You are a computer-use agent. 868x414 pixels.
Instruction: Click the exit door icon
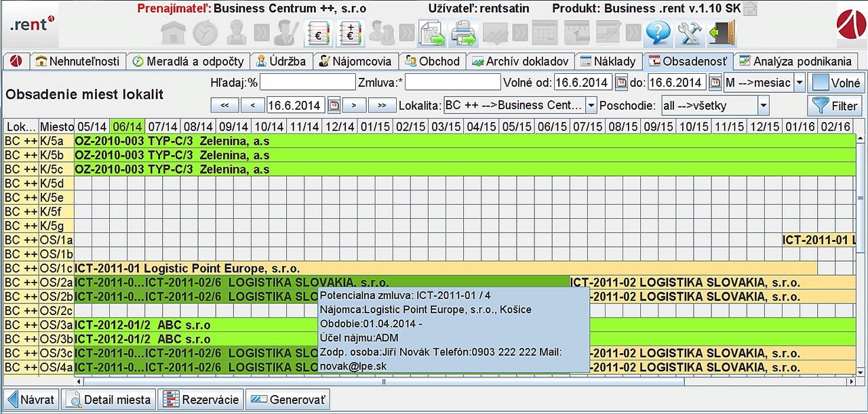tap(722, 33)
